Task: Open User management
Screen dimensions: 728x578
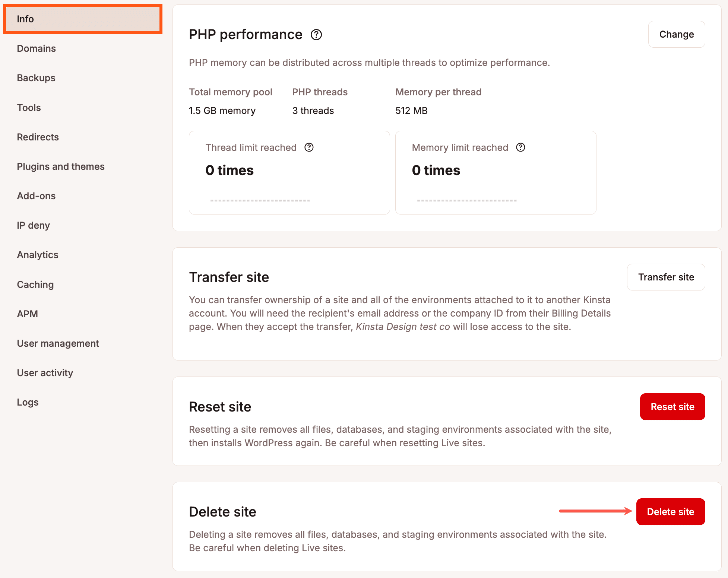Action: pyautogui.click(x=58, y=343)
